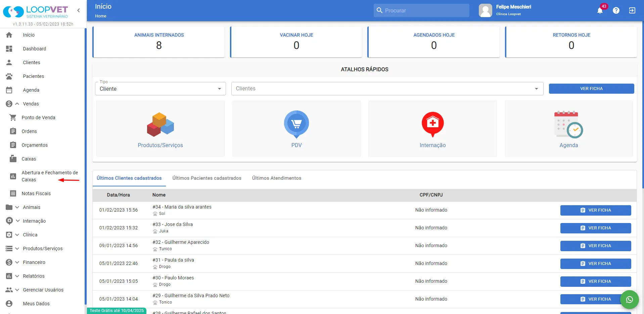Open the notifications bell icon
The height and width of the screenshot is (314, 644).
pos(600,10)
